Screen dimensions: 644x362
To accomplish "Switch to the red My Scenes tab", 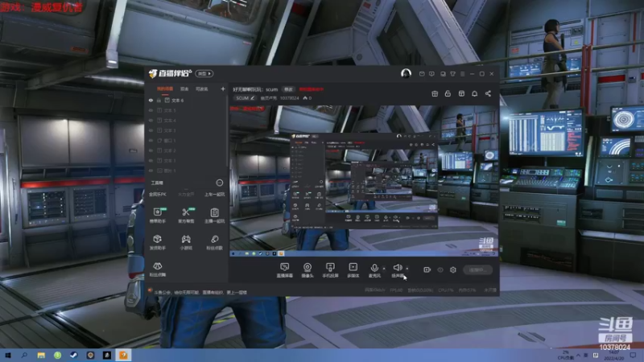I will (165, 88).
